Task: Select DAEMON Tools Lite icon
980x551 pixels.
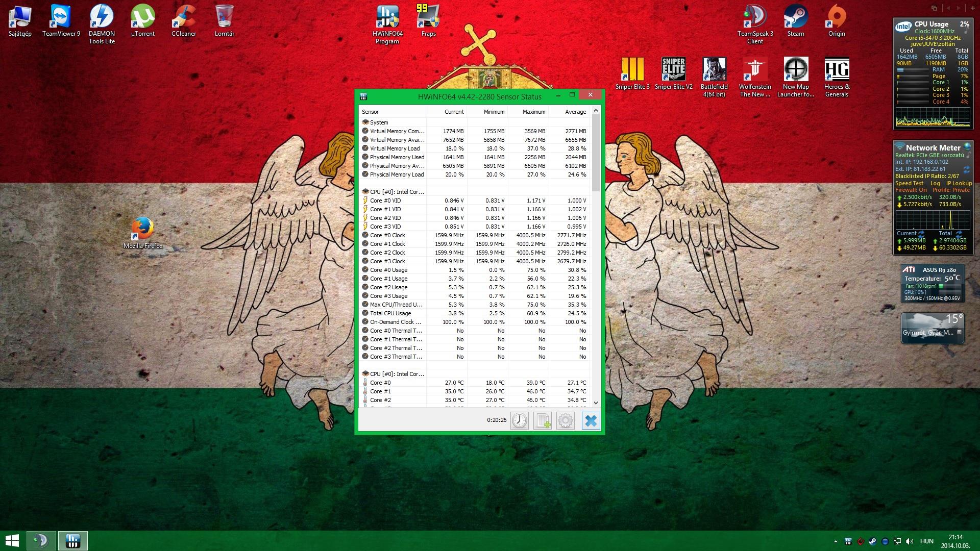Action: point(102,24)
